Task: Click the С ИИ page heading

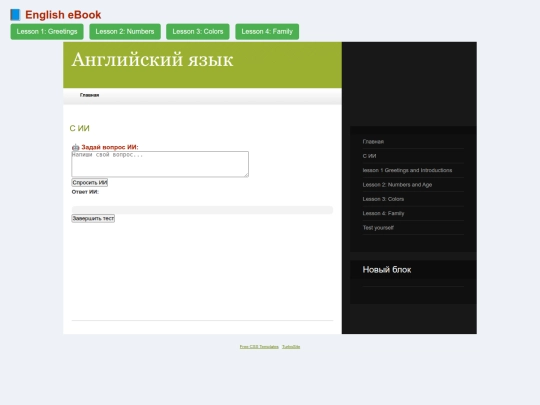Action: [x=80, y=128]
